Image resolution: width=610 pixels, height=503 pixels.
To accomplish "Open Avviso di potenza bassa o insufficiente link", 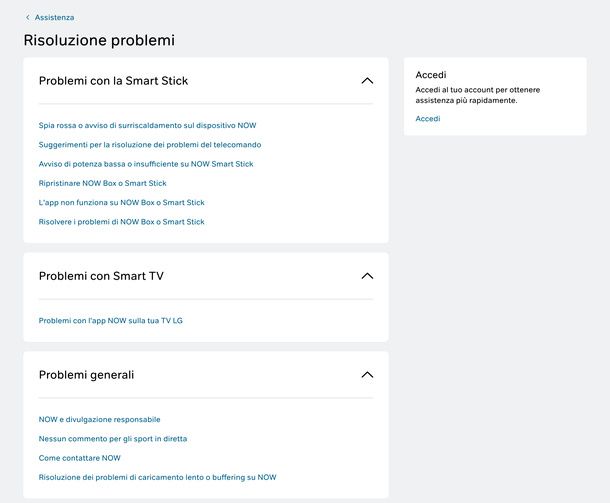I will pyautogui.click(x=146, y=164).
